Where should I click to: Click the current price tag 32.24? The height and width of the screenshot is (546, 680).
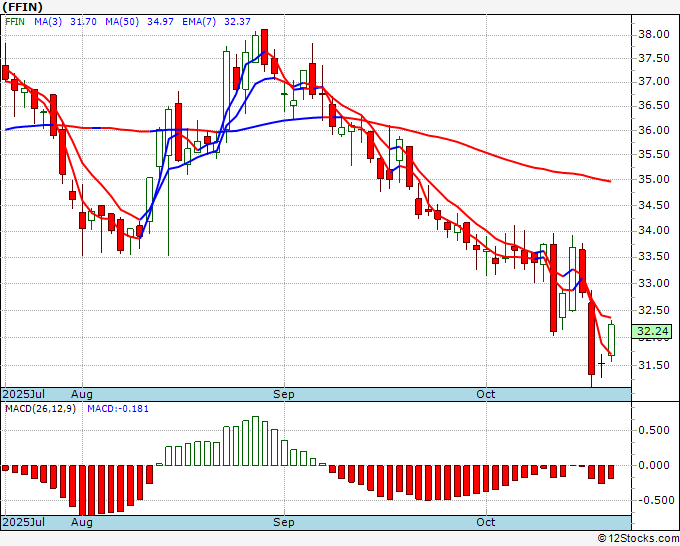click(652, 331)
